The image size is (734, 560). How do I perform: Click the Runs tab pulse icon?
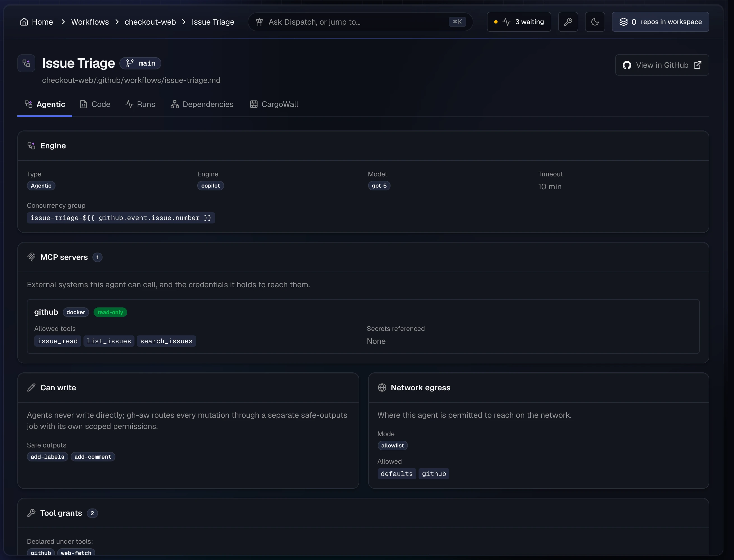129,104
